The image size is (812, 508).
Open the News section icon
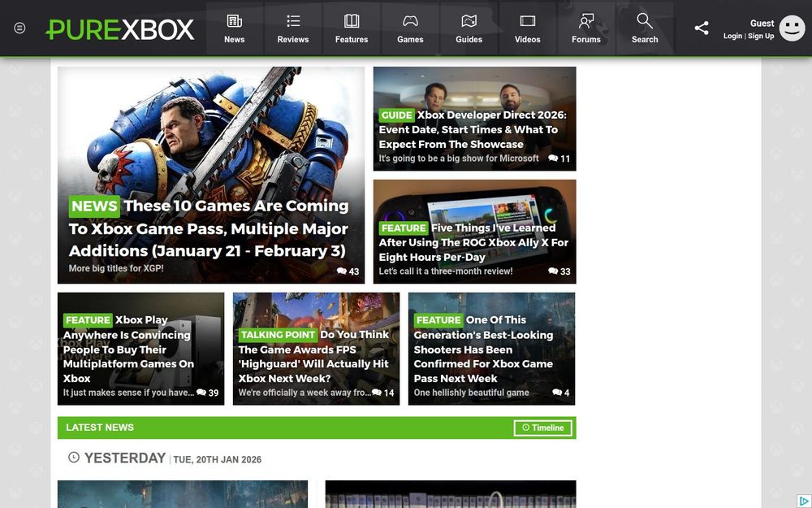[234, 21]
